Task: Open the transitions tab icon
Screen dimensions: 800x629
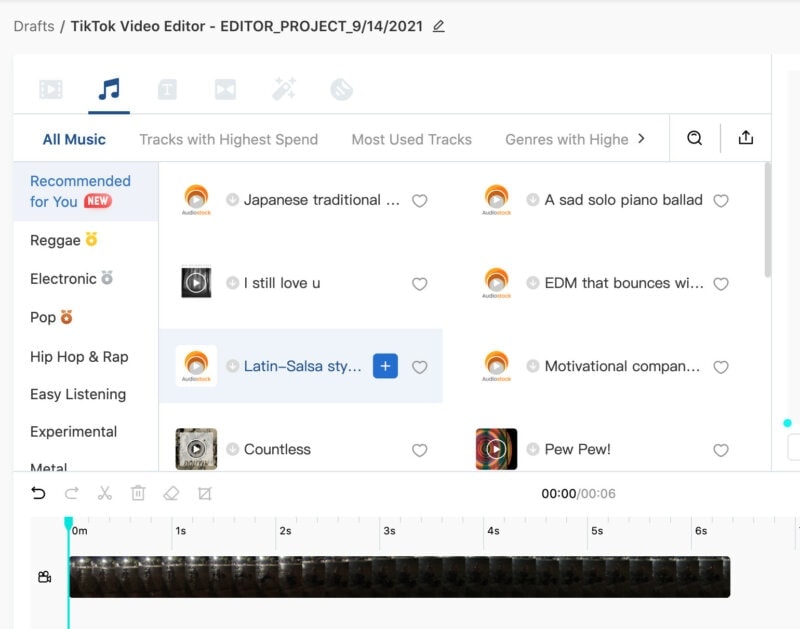Action: click(x=225, y=90)
